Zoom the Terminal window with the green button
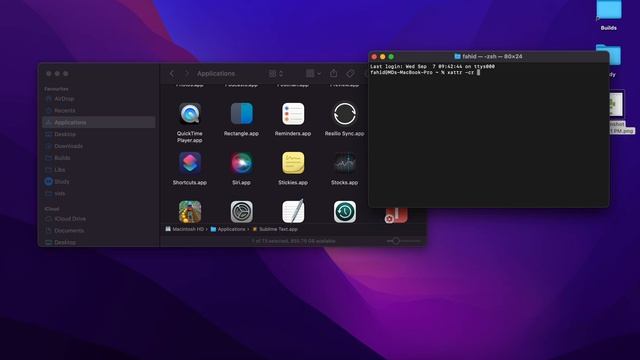 [391, 57]
